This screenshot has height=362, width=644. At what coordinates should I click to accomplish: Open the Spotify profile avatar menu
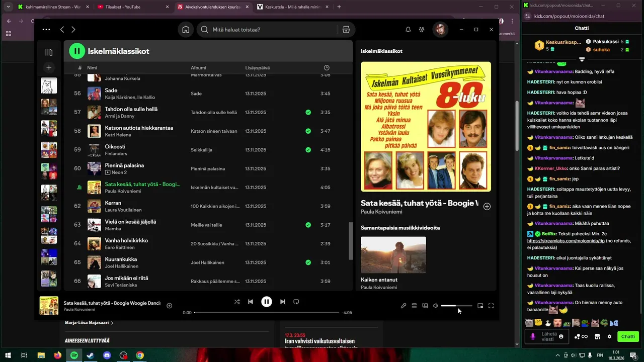coord(440,30)
